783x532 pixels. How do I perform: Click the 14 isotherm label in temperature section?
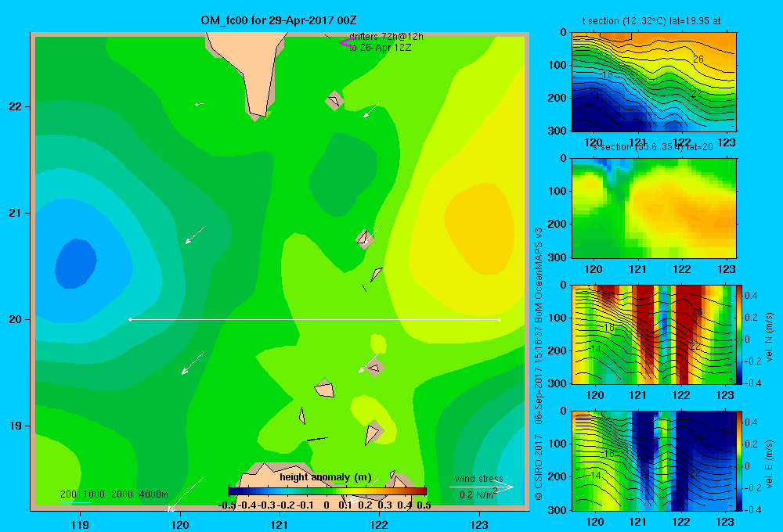[x=594, y=95]
